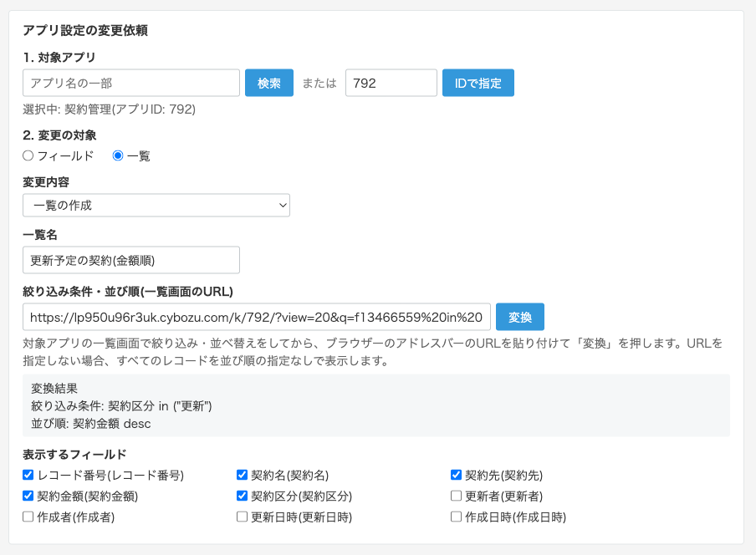Click the 変換結果 label text
This screenshot has width=756, height=555.
(x=54, y=389)
